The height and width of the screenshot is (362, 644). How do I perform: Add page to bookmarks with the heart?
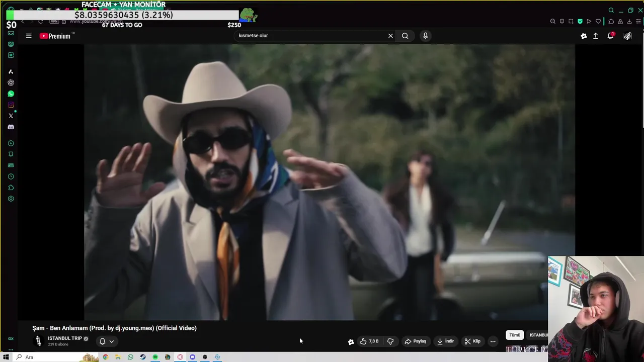[x=598, y=21]
